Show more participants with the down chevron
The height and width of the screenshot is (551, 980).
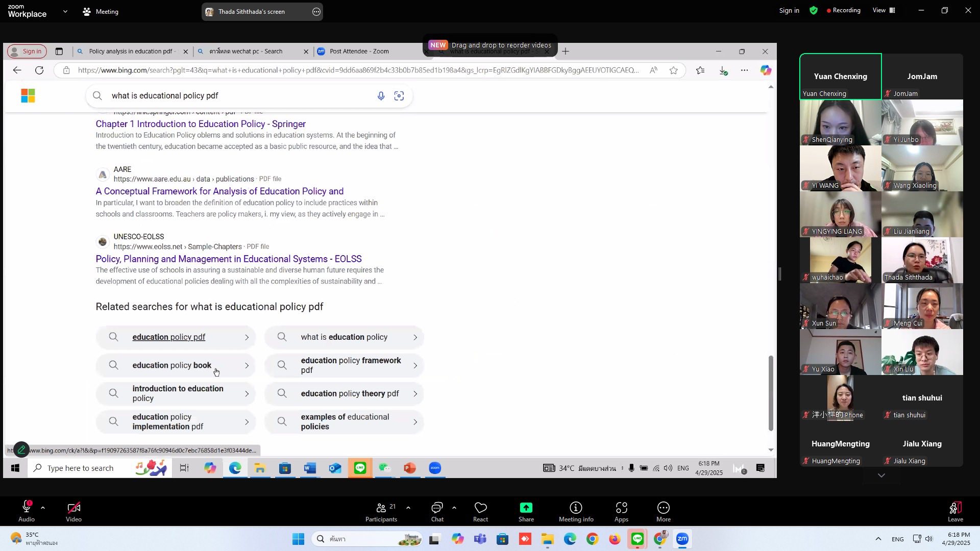click(x=881, y=475)
